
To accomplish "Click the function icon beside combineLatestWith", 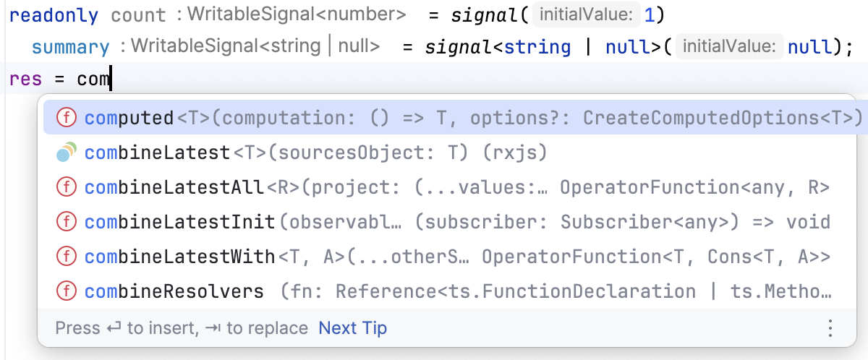I will click(x=67, y=257).
